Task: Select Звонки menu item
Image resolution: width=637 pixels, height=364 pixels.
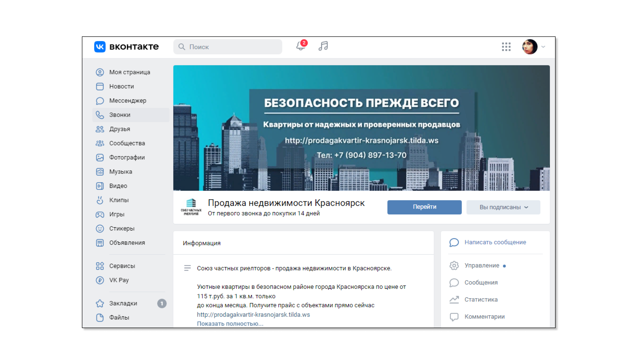Action: [131, 115]
